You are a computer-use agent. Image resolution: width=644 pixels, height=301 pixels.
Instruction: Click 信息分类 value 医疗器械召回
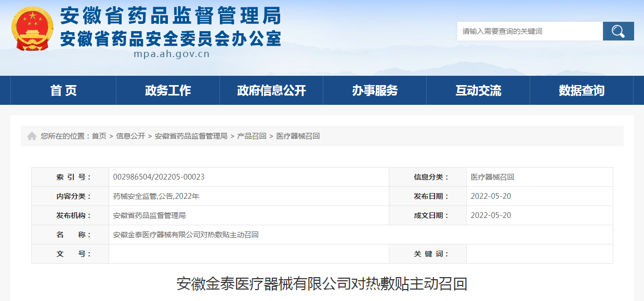click(493, 177)
